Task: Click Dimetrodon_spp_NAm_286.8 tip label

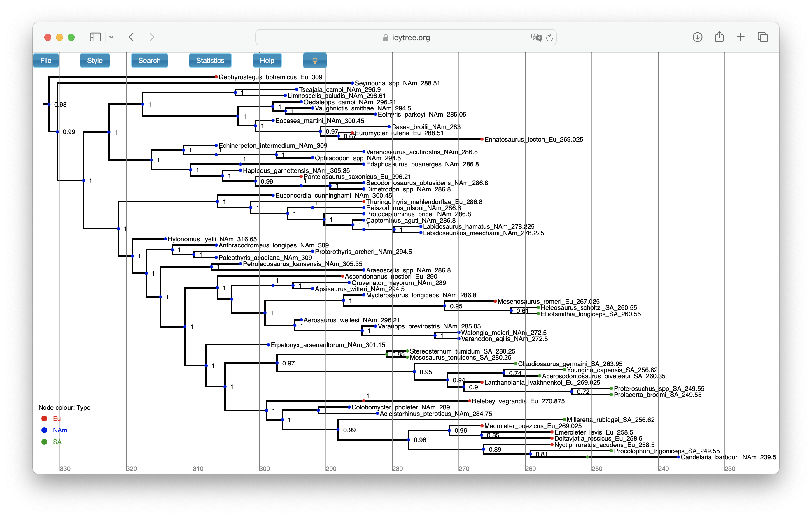Action: click(x=408, y=189)
